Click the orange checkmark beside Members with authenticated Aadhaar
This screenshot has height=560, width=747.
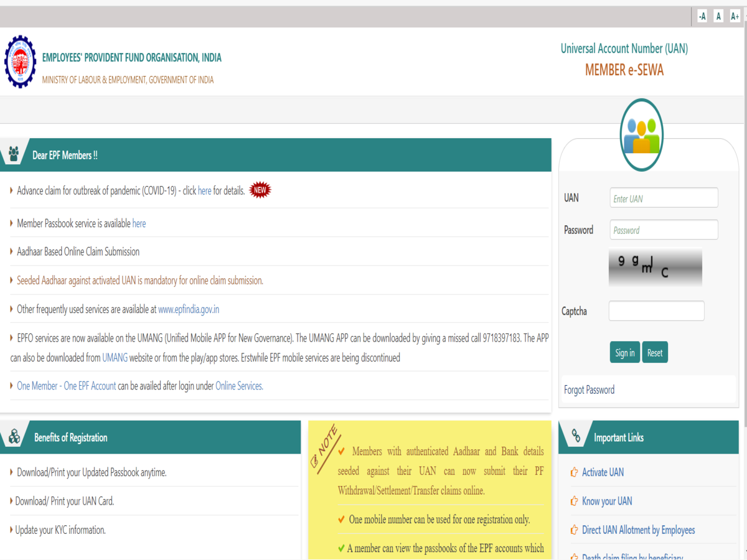click(341, 450)
